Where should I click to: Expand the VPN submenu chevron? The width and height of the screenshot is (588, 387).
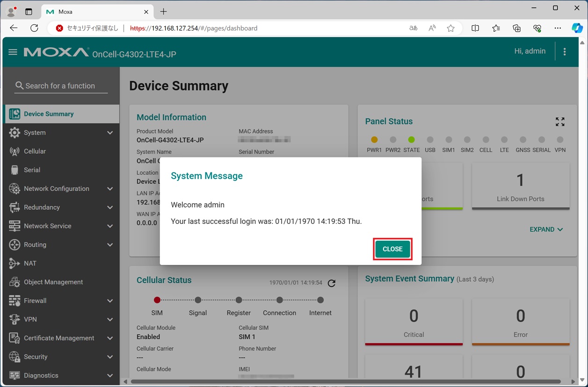[x=110, y=320]
